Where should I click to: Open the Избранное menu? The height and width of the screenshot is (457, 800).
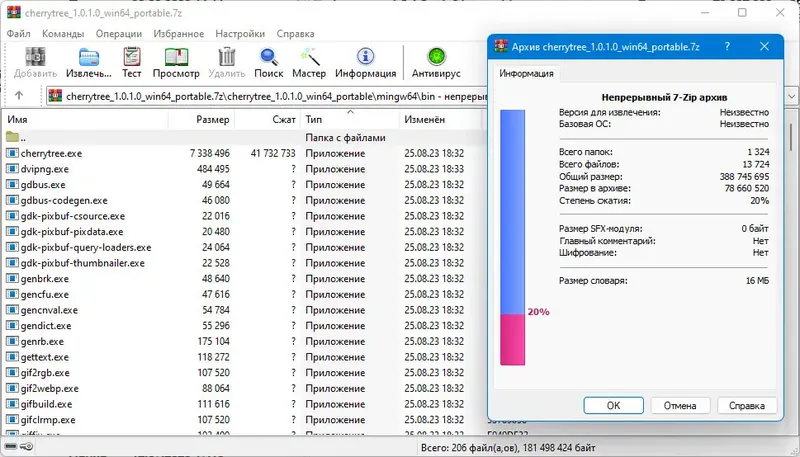(179, 34)
